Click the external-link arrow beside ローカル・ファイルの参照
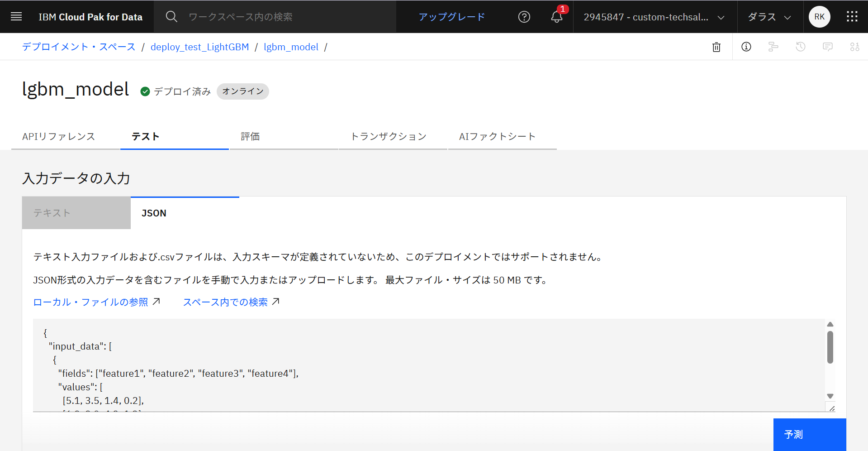The image size is (868, 451). coord(157,302)
